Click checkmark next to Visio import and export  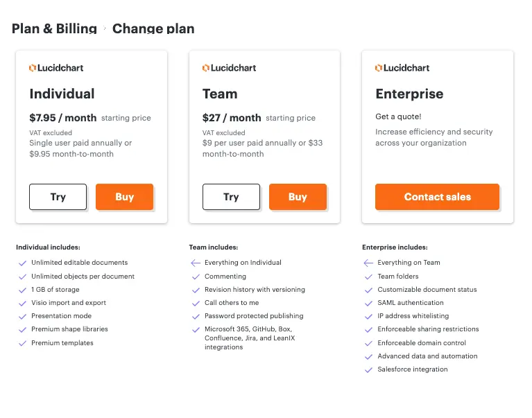[22, 304]
